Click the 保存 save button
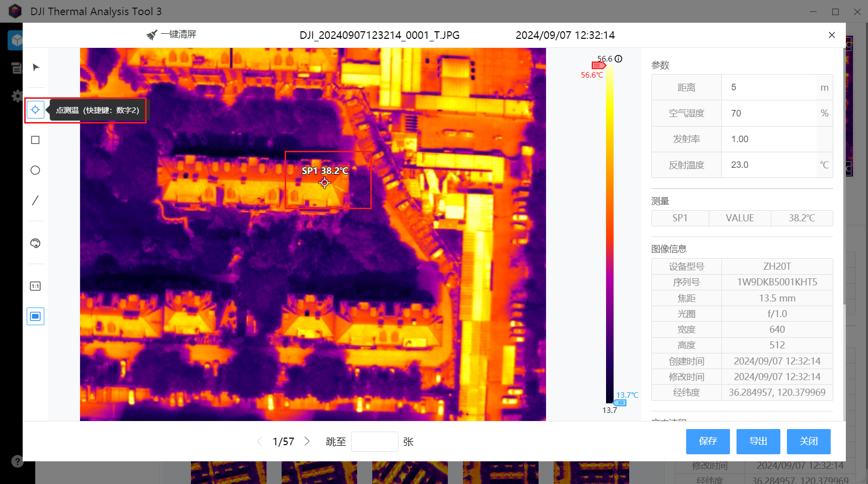Viewport: 868px width, 484px height. [708, 442]
